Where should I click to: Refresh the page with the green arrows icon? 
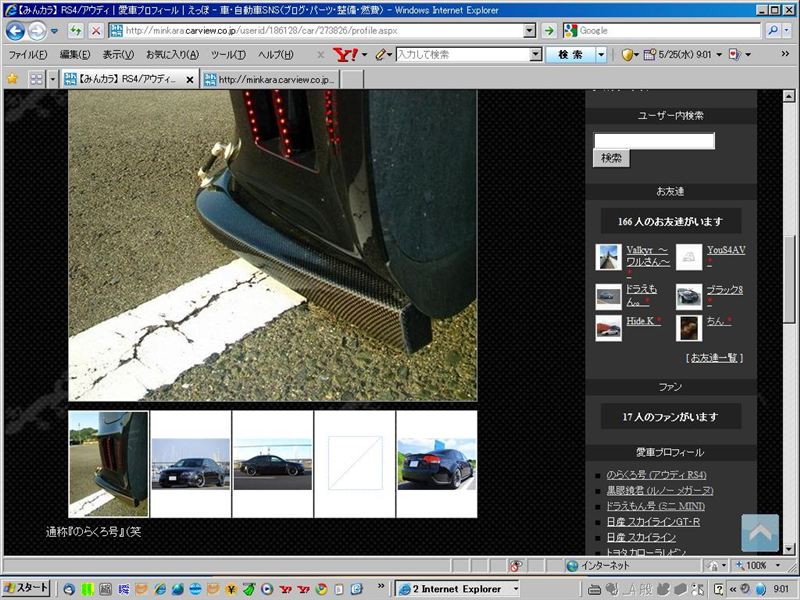point(76,31)
